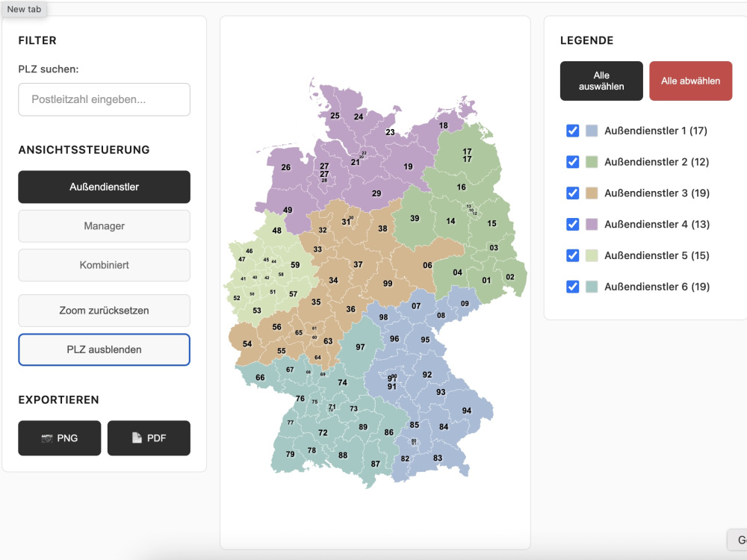The image size is (747, 560).
Task: Uncheck Außendienstler 4 (13) checkbox
Action: tap(573, 224)
